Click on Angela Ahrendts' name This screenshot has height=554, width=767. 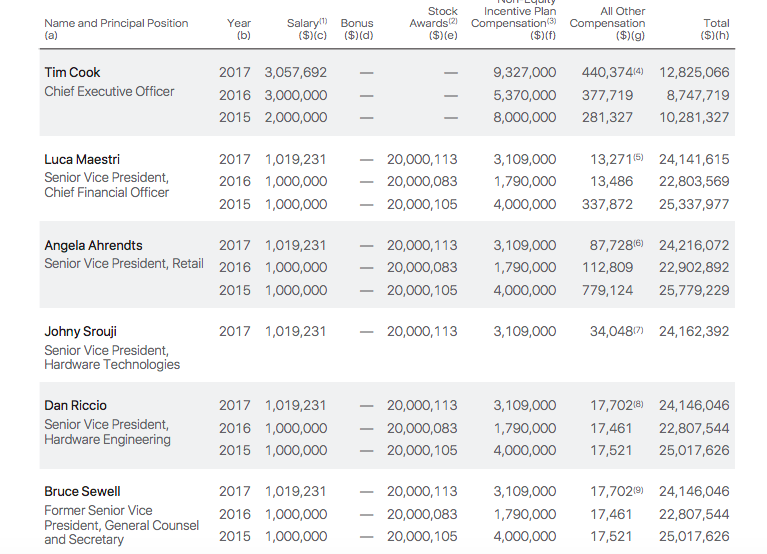[x=93, y=245]
